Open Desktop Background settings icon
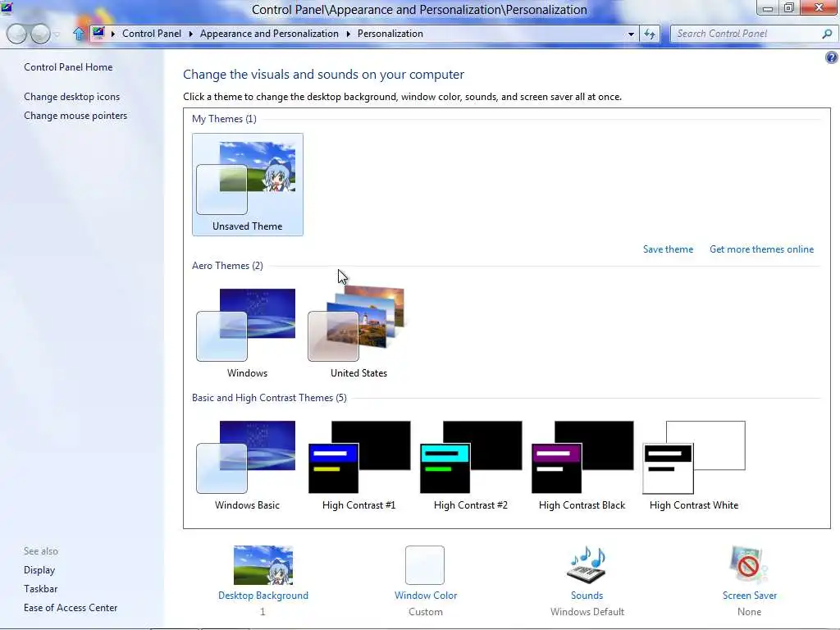 pyautogui.click(x=263, y=564)
